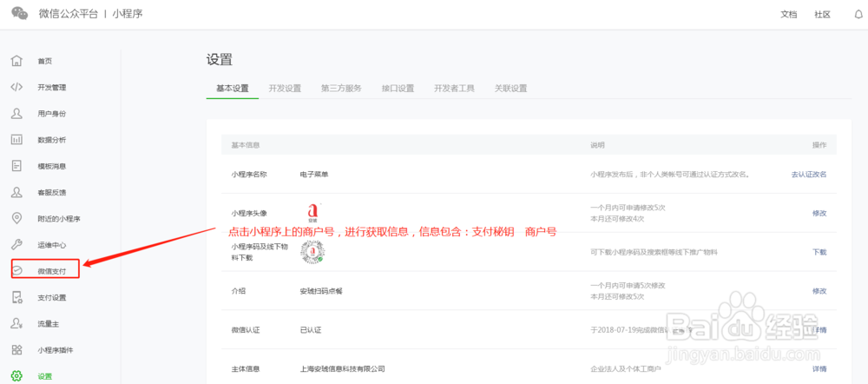The width and height of the screenshot is (868, 384).
Task: Open 流量主 in the sidebar
Action: click(48, 324)
